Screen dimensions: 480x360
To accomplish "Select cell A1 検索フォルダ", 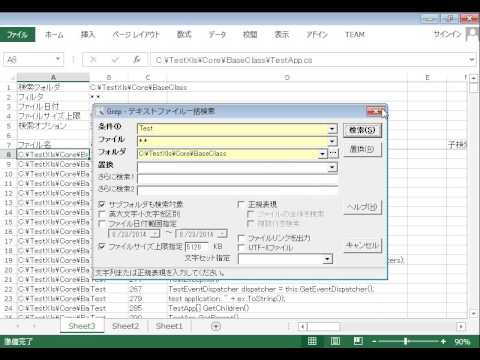I will coord(53,87).
